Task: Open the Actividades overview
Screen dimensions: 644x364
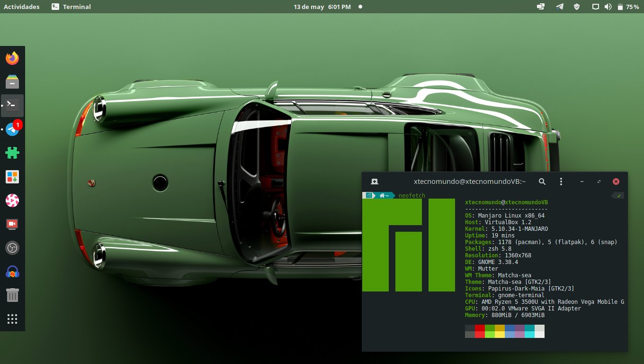Action: point(22,7)
